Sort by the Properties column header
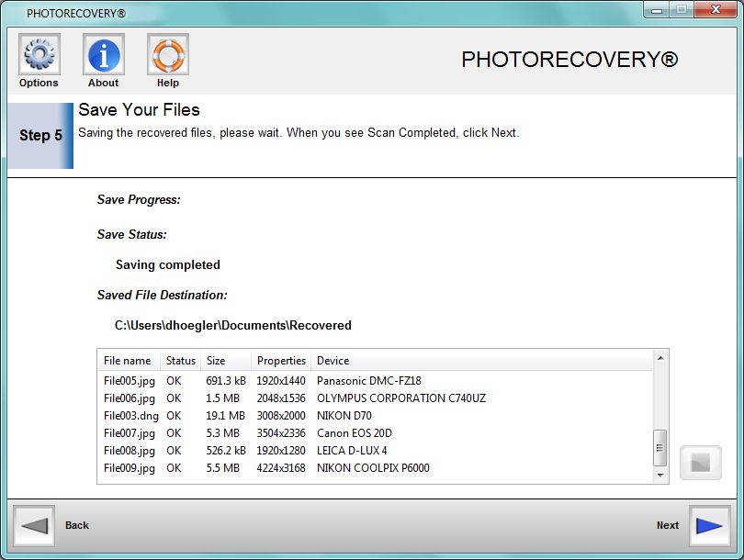The image size is (744, 560). [281, 361]
